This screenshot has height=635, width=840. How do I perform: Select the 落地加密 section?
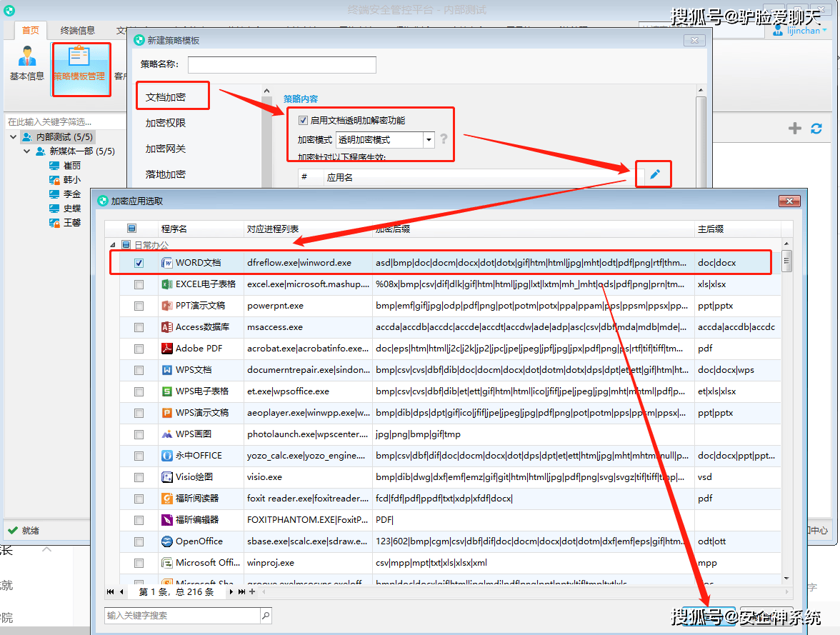click(166, 175)
